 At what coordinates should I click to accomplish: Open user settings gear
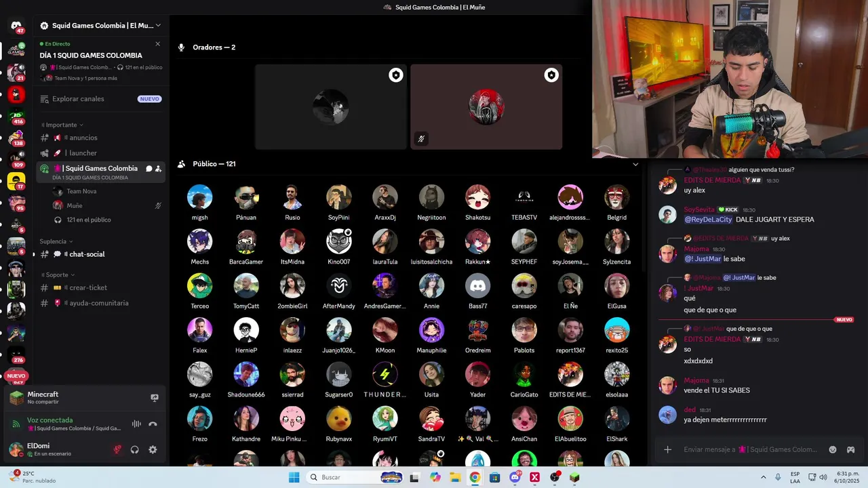(153, 449)
